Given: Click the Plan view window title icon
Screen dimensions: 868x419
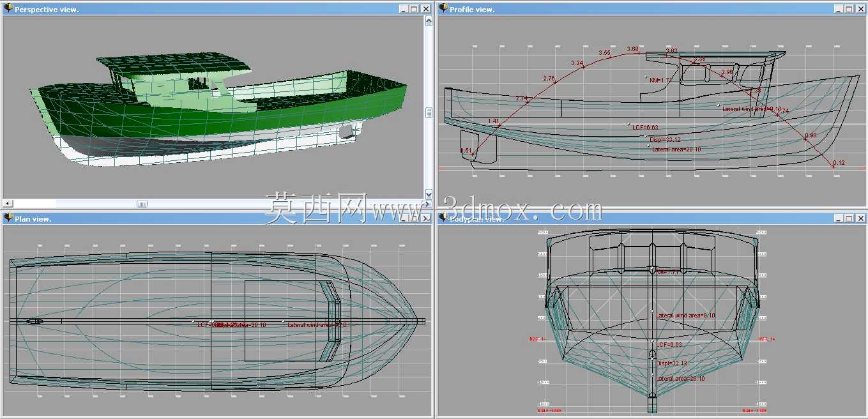Looking at the screenshot, I should click(x=8, y=218).
